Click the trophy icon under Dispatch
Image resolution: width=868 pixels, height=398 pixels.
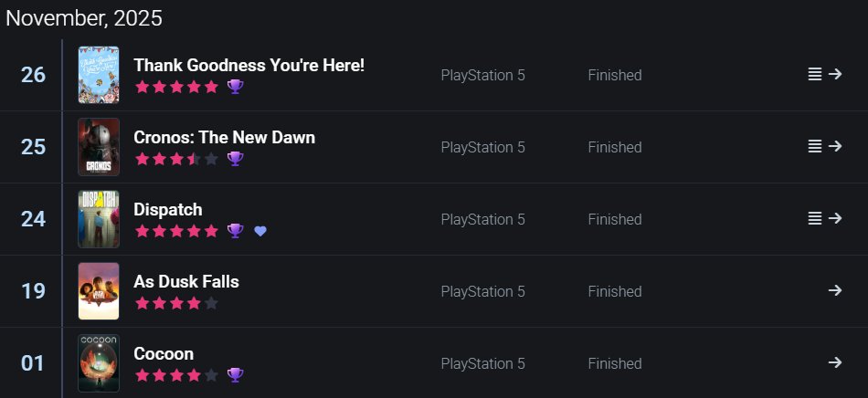click(x=235, y=231)
